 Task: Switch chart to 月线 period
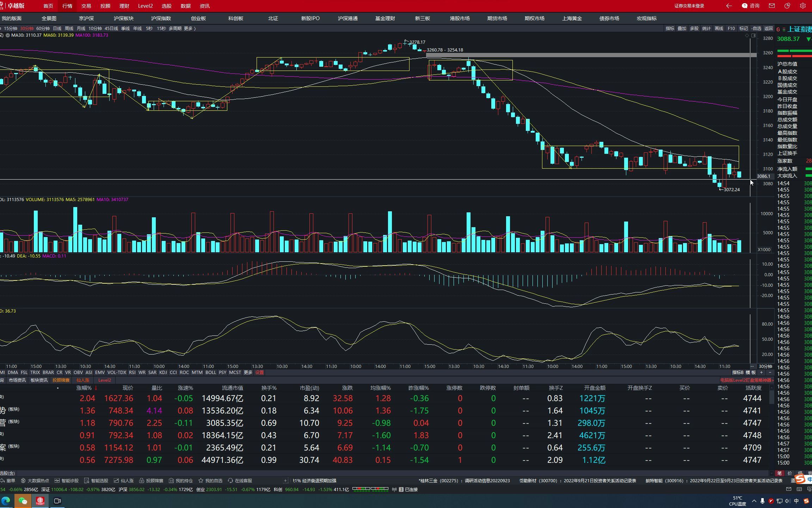click(81, 28)
